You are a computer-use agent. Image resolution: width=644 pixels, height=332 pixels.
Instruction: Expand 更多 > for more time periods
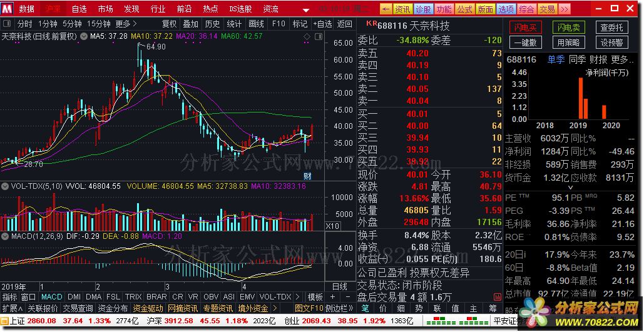(126, 24)
